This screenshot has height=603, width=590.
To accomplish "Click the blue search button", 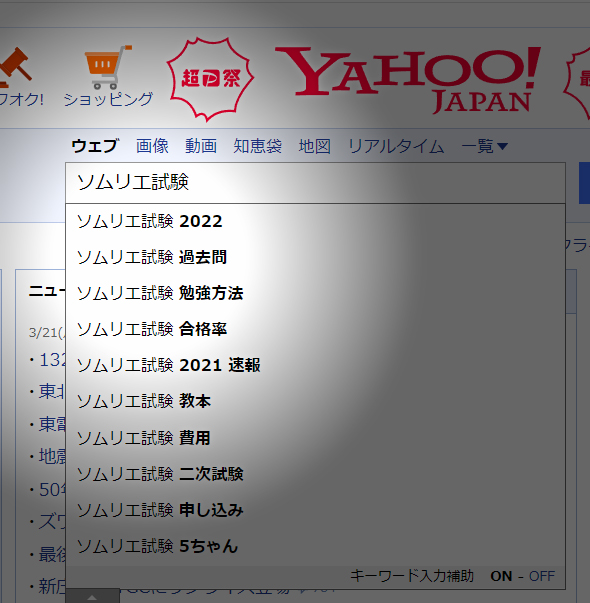I will 584,183.
